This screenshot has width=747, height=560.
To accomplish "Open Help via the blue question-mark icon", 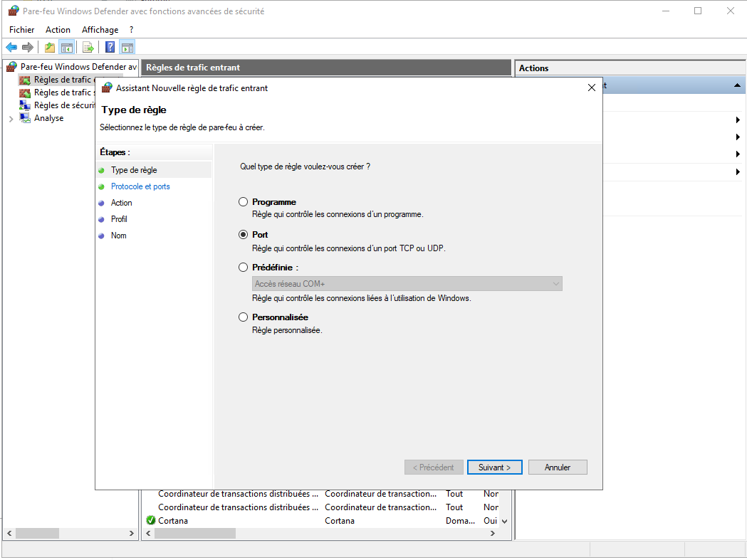I will pyautogui.click(x=110, y=47).
